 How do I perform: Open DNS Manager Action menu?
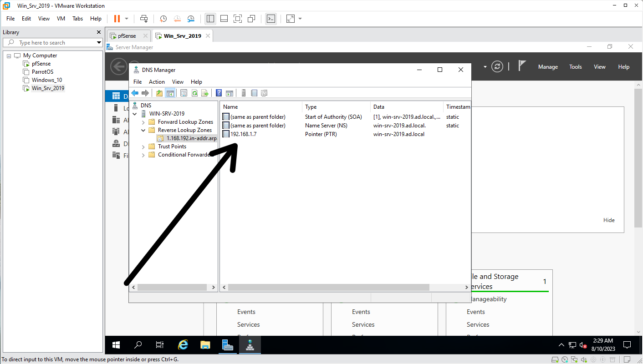[157, 82]
